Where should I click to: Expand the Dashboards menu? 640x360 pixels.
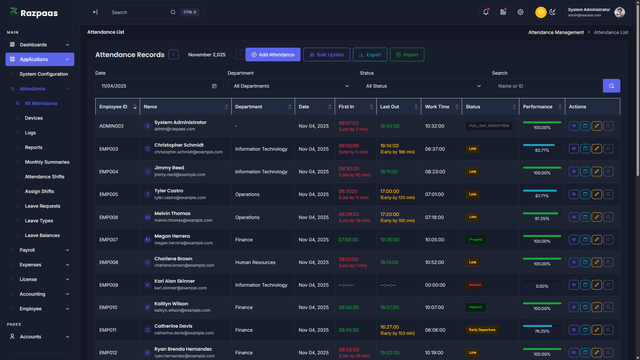pyautogui.click(x=40, y=45)
